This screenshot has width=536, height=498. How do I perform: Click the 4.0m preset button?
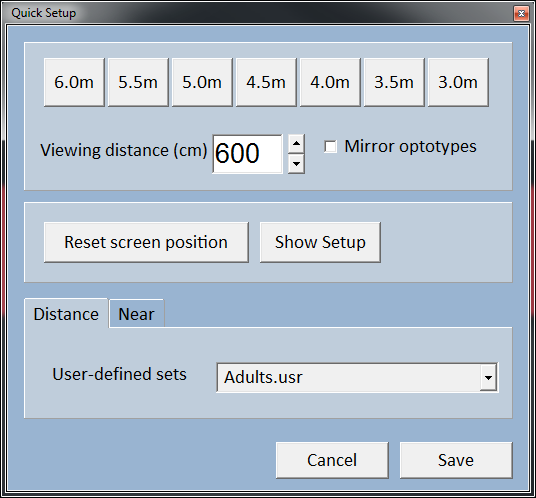pyautogui.click(x=330, y=82)
